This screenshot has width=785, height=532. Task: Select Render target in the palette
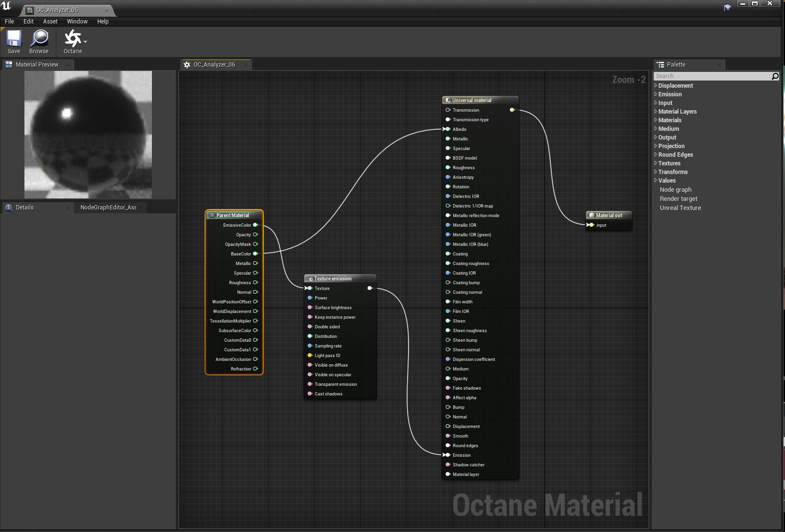(679, 199)
